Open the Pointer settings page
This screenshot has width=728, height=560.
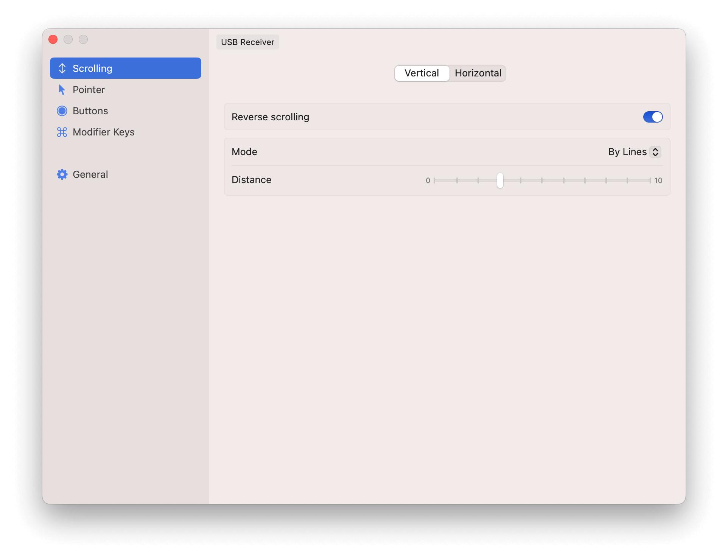pos(89,89)
